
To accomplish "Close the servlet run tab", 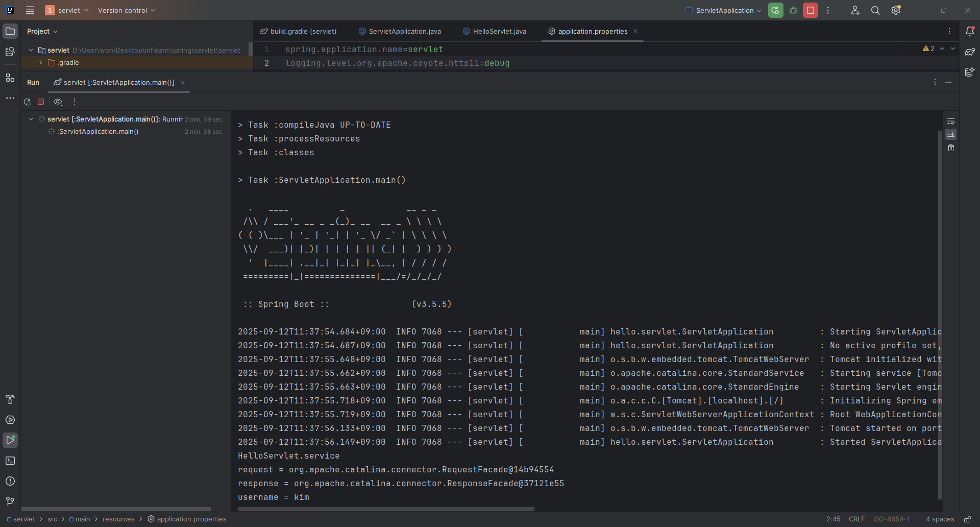I will [183, 83].
